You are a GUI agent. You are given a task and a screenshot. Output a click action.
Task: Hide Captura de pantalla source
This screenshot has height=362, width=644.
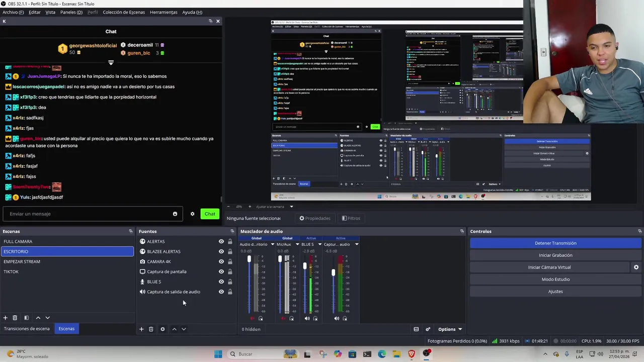click(x=221, y=271)
